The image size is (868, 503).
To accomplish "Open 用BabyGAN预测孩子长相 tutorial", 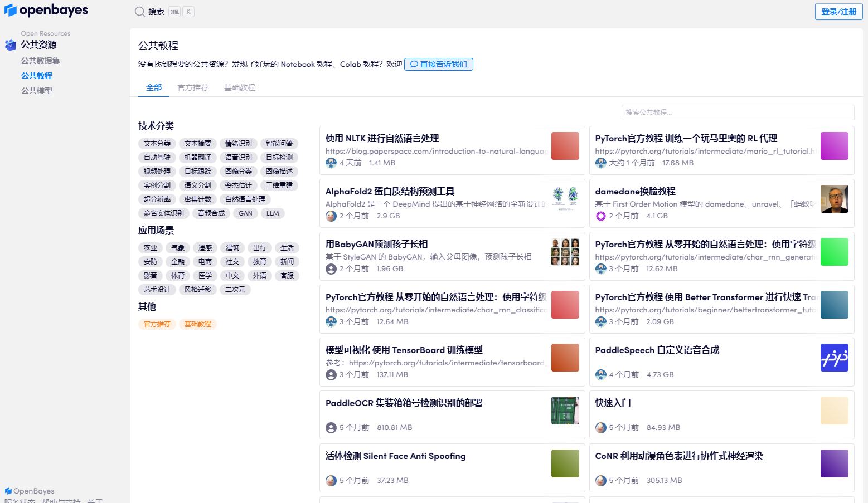I will coord(377,244).
